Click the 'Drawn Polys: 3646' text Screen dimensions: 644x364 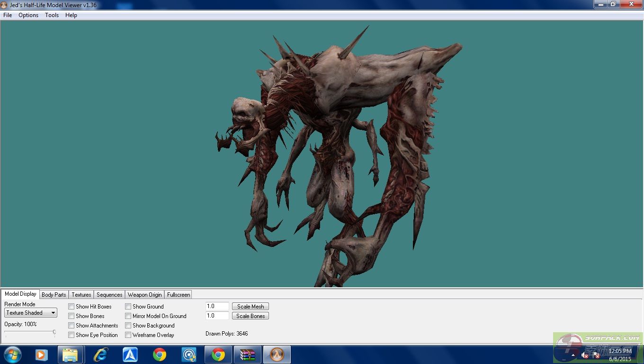pyautogui.click(x=227, y=334)
